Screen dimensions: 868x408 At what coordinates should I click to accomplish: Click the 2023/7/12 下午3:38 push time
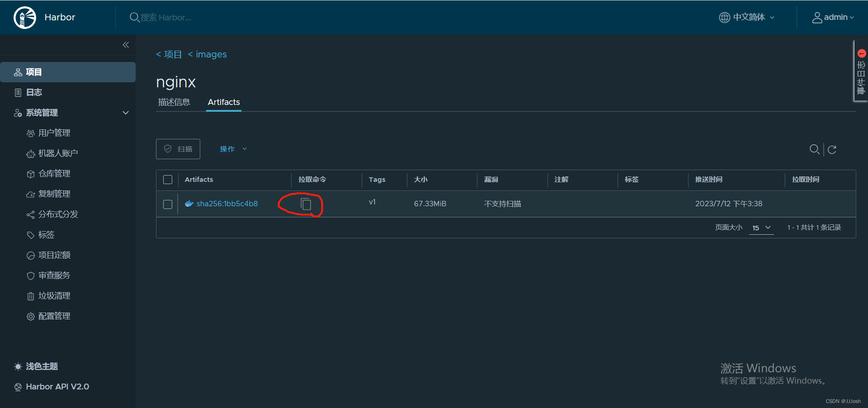tap(728, 204)
